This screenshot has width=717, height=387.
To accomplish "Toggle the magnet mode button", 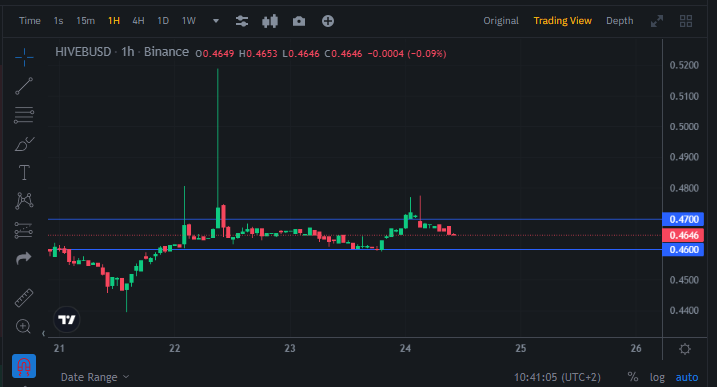I will 24,366.
